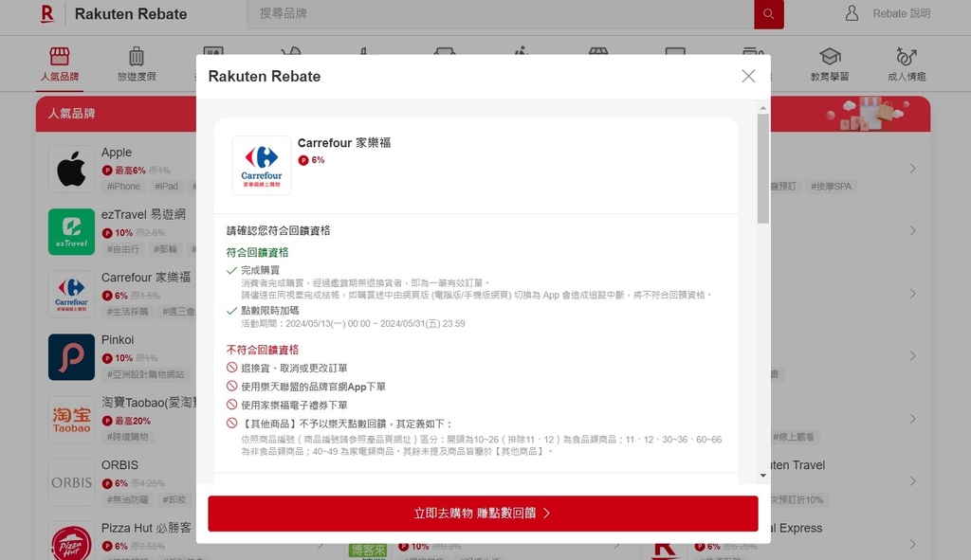Click the #按摩SPA tag
The width and height of the screenshot is (971, 560).
831,187
